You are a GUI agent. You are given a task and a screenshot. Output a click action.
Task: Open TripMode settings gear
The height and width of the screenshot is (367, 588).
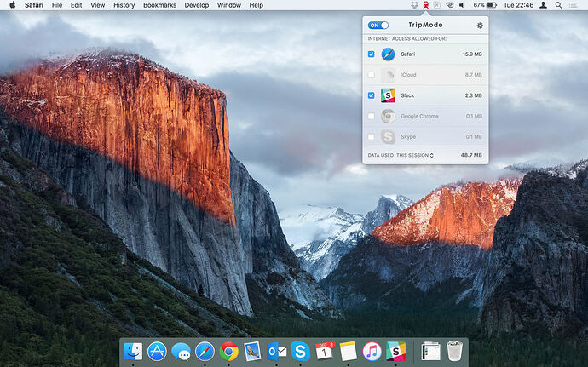[480, 26]
